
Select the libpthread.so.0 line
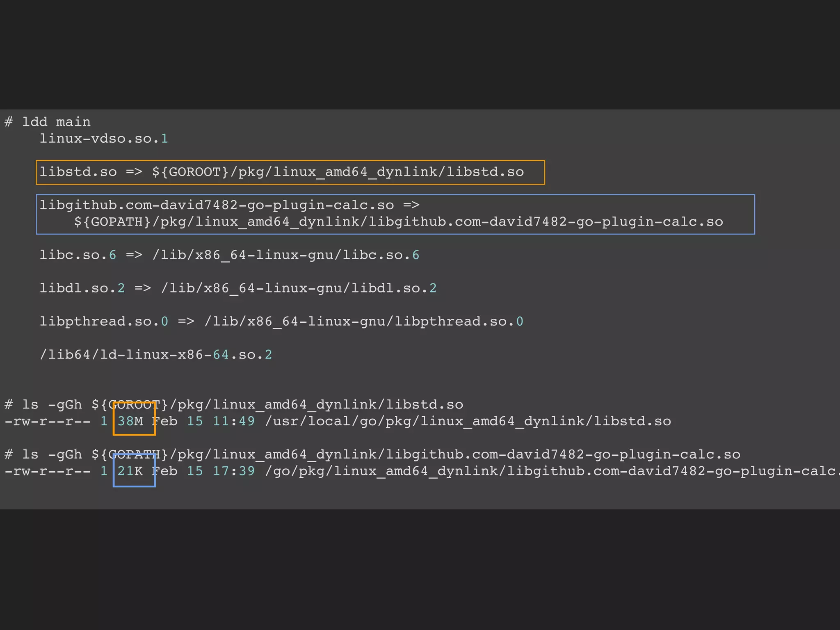281,322
